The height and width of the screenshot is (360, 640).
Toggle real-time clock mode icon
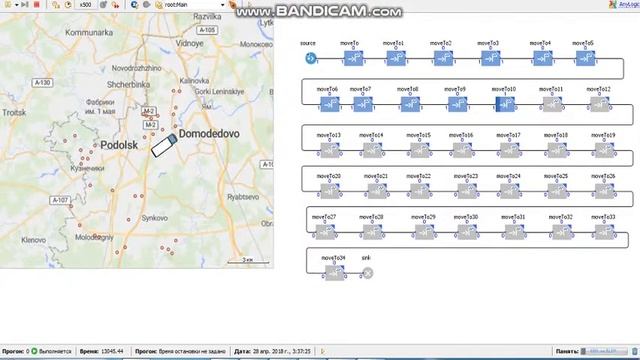pos(68,5)
